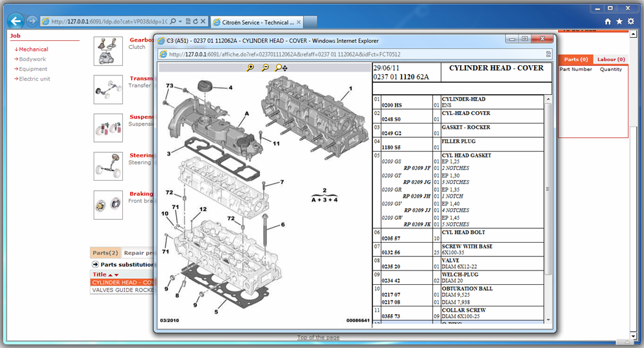
Task: Close the Citroën Service tab
Action: (298, 22)
